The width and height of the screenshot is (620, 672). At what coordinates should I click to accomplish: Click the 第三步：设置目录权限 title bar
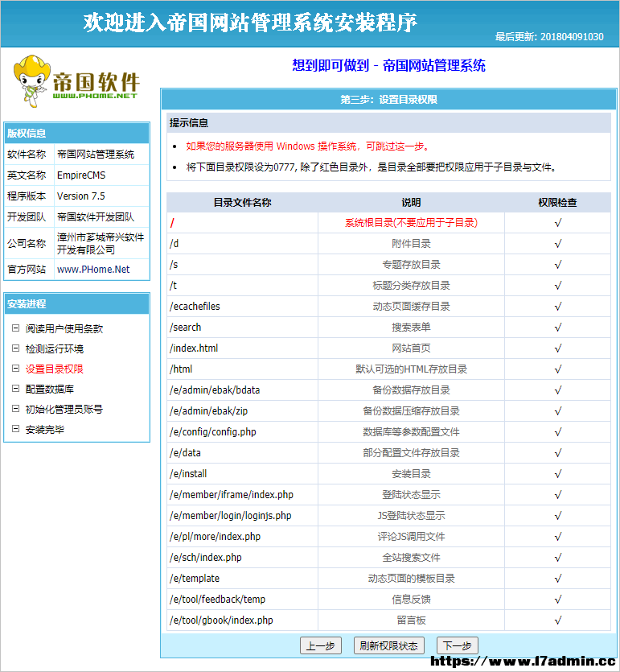coord(388,100)
